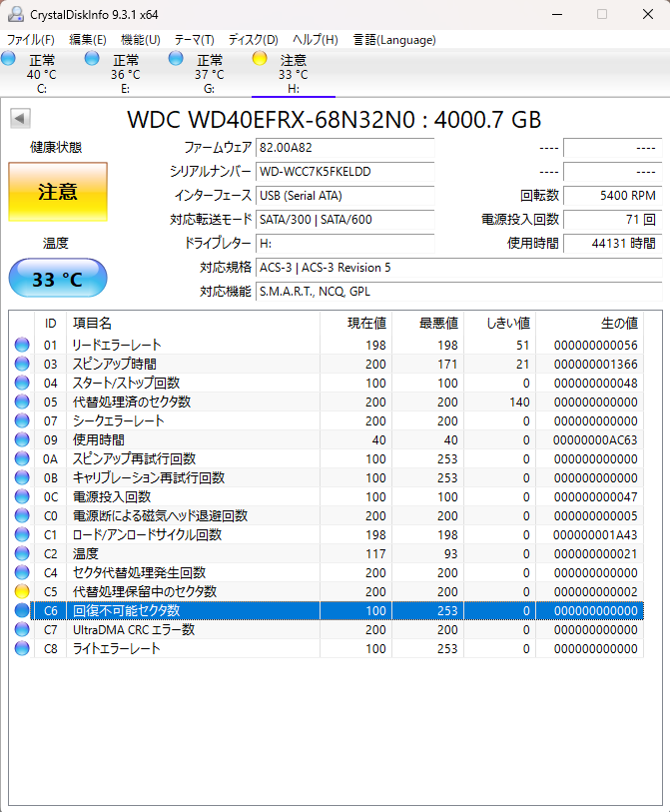Select the リードエラーレート row name
Viewport: 670px width, 812px height.
(x=117, y=345)
